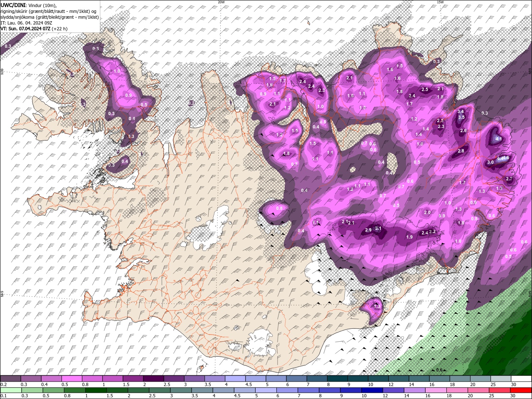
Task: Click the 2.0 snowfall value on the map
Action: [x=427, y=212]
